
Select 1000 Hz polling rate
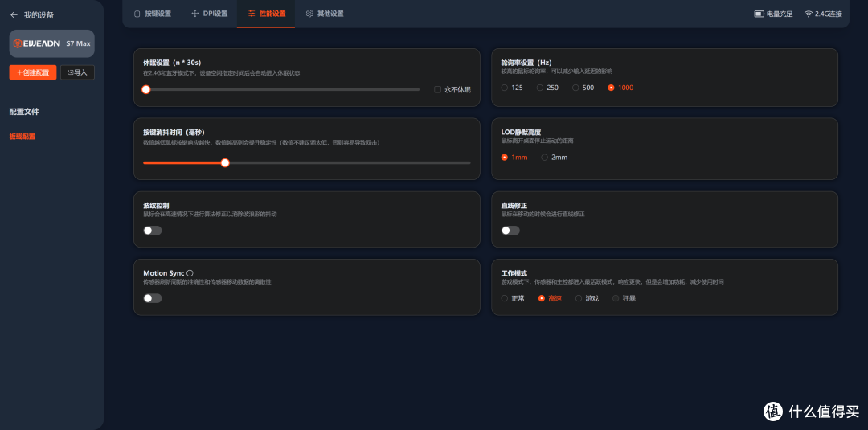click(611, 88)
